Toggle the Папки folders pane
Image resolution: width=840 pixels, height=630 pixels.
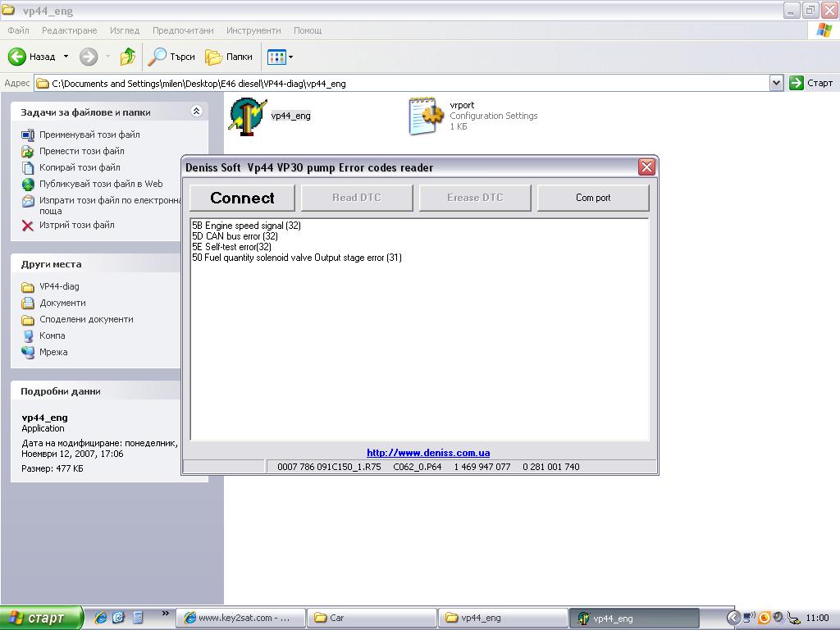pyautogui.click(x=229, y=57)
